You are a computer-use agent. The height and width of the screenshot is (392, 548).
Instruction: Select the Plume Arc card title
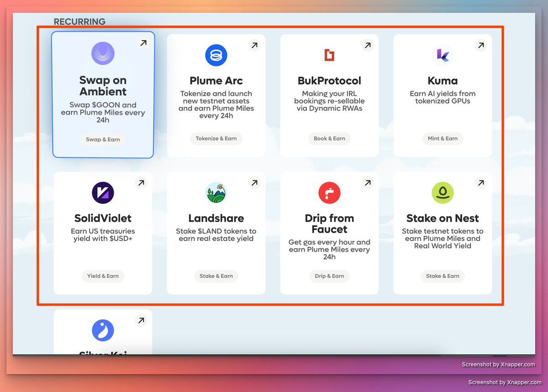216,81
